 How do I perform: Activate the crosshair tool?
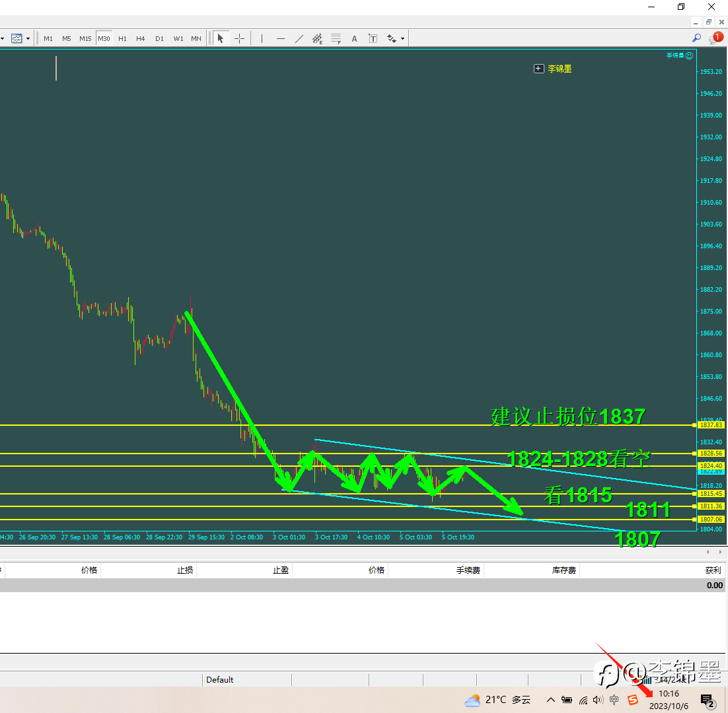point(239,38)
